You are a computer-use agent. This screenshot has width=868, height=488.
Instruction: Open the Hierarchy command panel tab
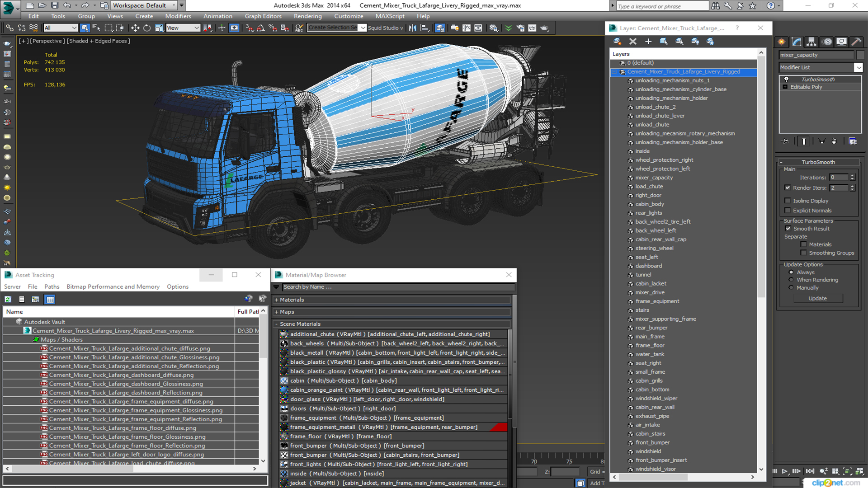[x=811, y=42]
